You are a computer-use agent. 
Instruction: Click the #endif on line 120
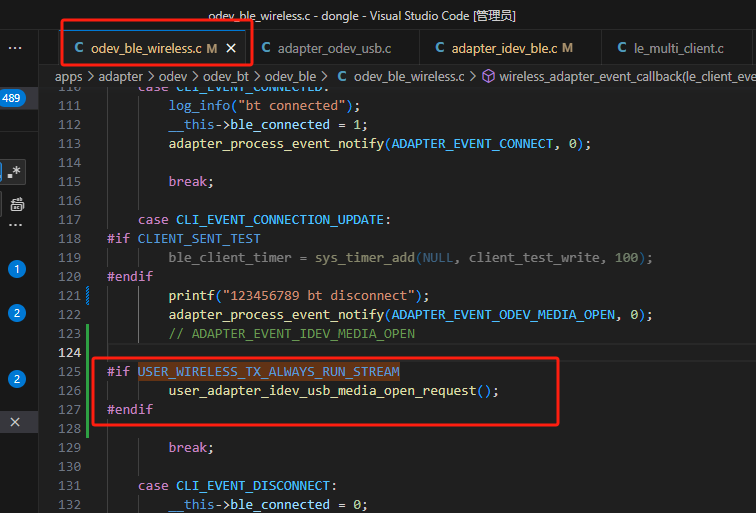pyautogui.click(x=130, y=277)
